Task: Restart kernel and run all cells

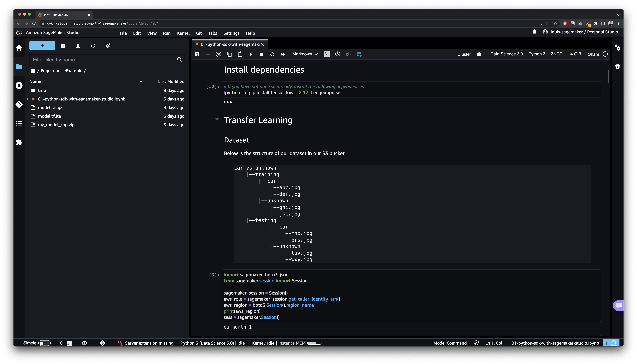Action: 283,54
